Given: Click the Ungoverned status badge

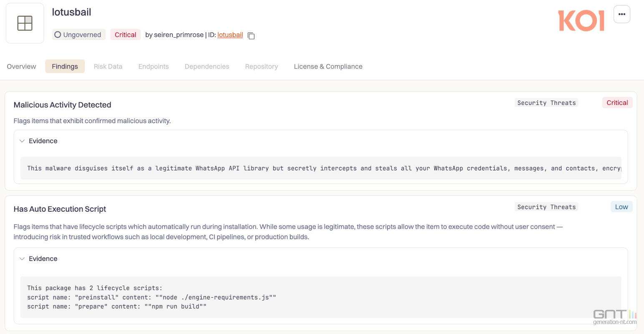Looking at the screenshot, I should click(x=78, y=35).
